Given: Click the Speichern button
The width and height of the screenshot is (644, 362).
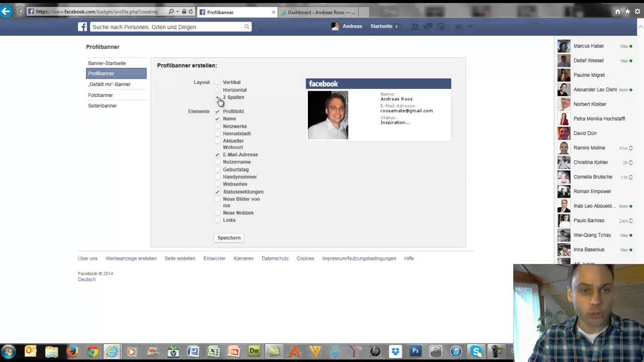Looking at the screenshot, I should pyautogui.click(x=229, y=238).
